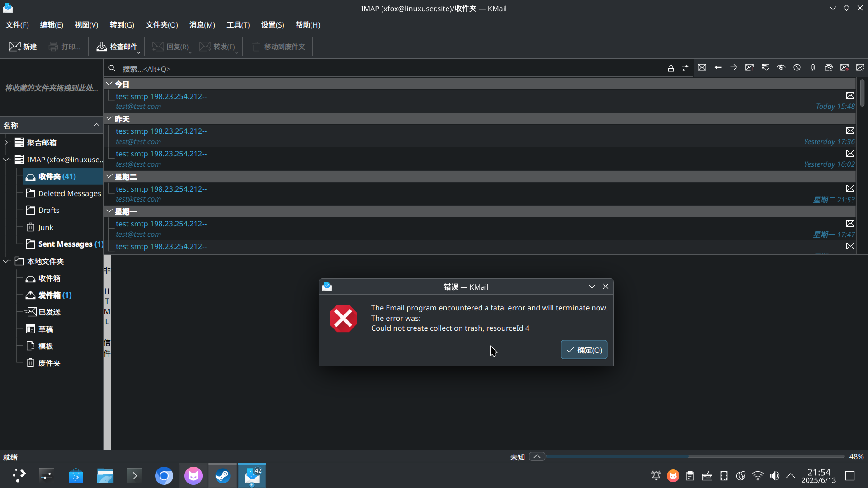Click the 检查邮件 check mail button
Screen dimensions: 868x488
tap(116, 47)
